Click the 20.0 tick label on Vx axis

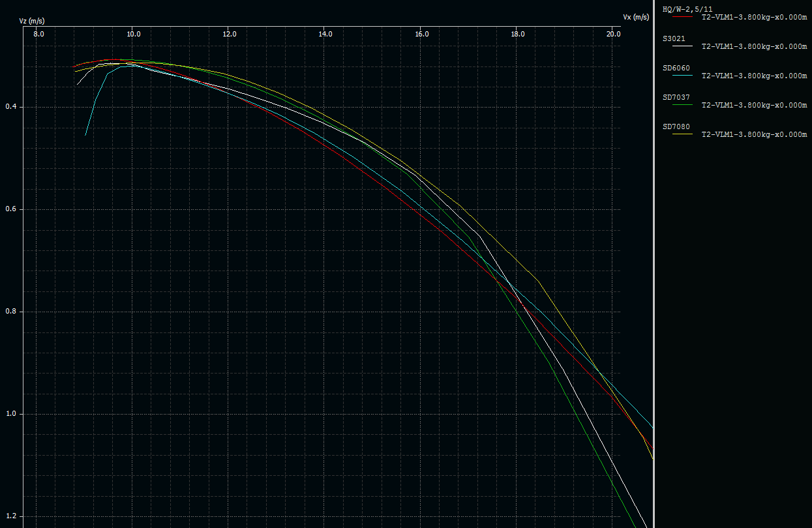click(x=612, y=34)
